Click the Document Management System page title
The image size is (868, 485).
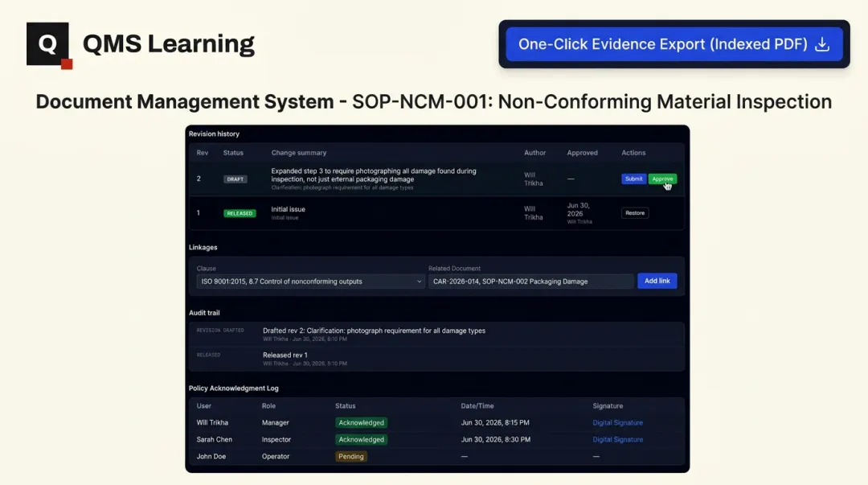434,102
